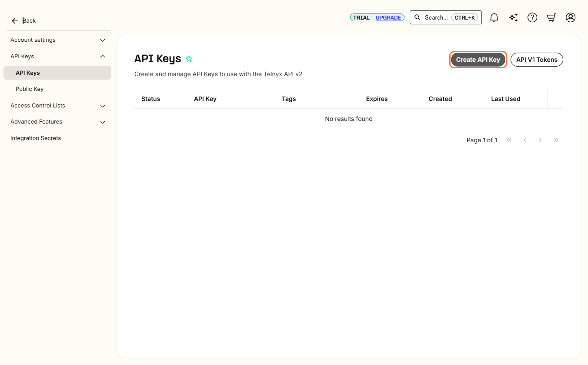Click the 'Page 1 of 1' indicator
The width and height of the screenshot is (588, 365).
[482, 140]
